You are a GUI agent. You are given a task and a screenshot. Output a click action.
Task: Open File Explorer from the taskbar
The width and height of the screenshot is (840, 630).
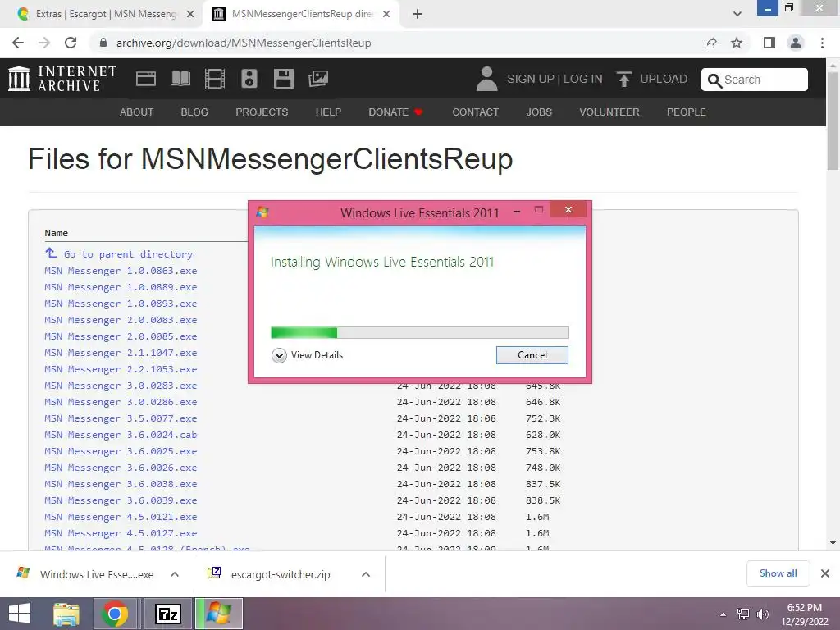66,614
